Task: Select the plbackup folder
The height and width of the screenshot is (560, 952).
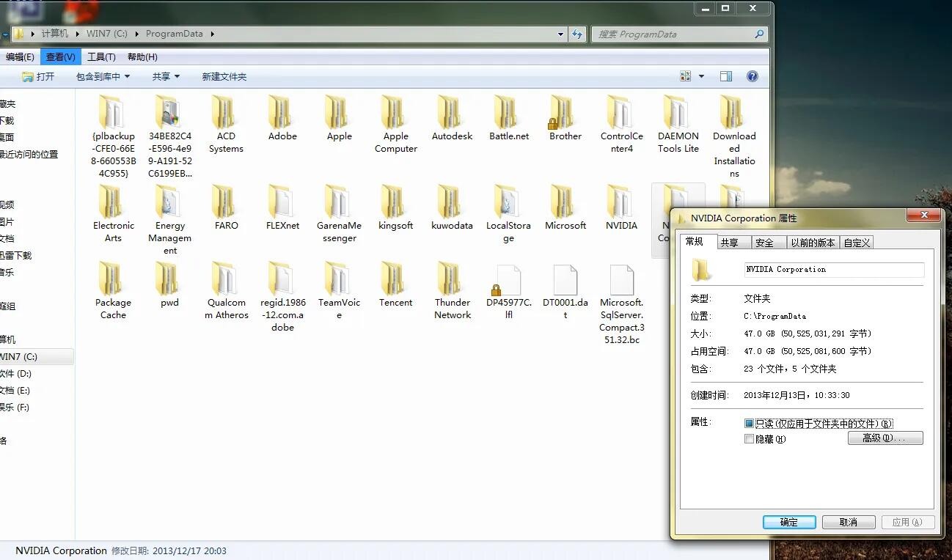Action: click(113, 136)
